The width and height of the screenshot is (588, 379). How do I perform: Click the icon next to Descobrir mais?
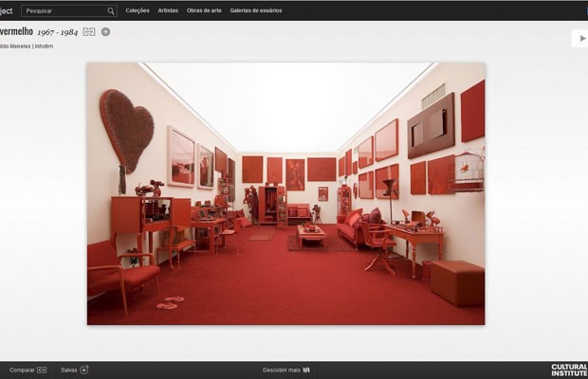pyautogui.click(x=306, y=370)
